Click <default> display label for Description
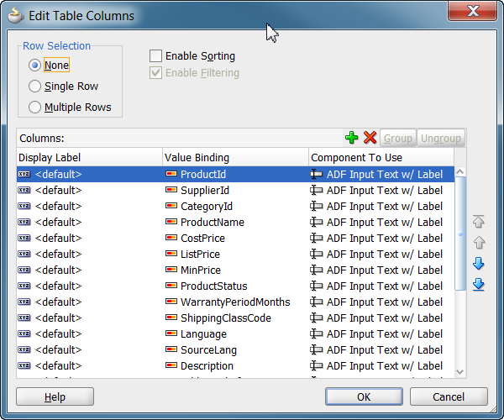The image size is (504, 420). click(x=58, y=365)
